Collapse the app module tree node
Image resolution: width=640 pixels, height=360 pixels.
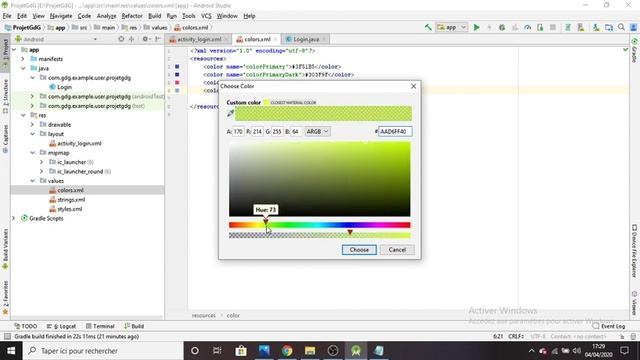[x=14, y=50]
